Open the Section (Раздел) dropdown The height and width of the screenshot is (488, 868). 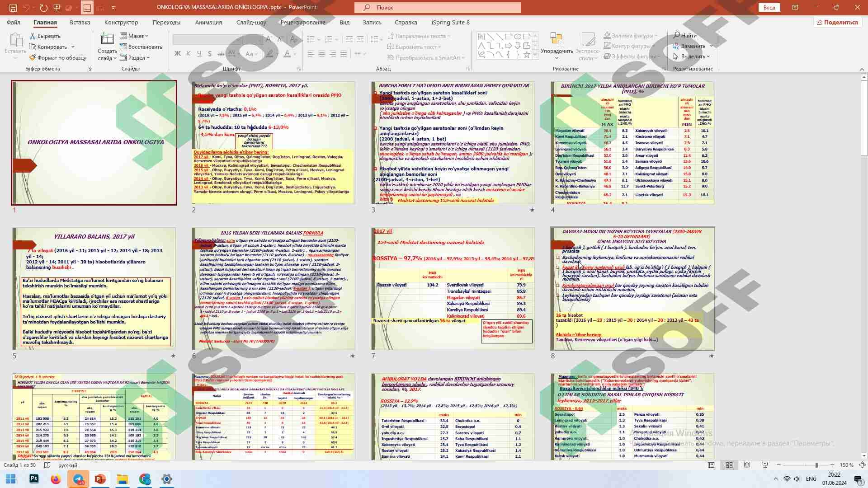pos(135,57)
